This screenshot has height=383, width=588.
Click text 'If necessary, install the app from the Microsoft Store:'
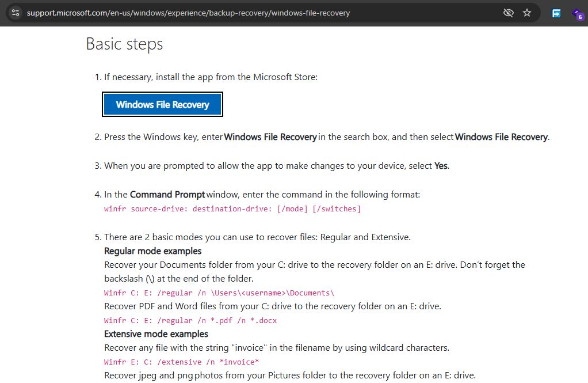pyautogui.click(x=211, y=77)
